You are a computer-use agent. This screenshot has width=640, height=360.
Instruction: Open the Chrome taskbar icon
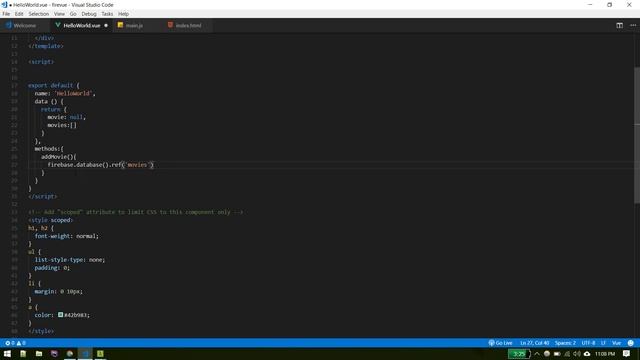[70, 353]
